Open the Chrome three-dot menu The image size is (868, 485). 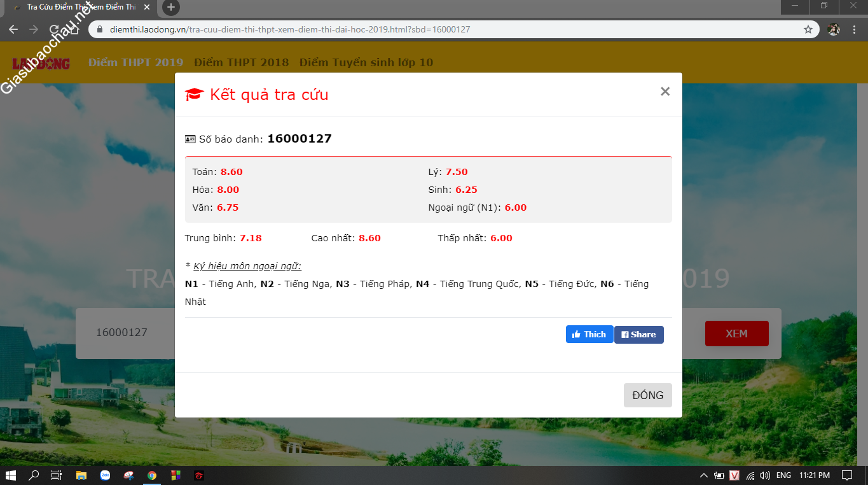pos(855,29)
